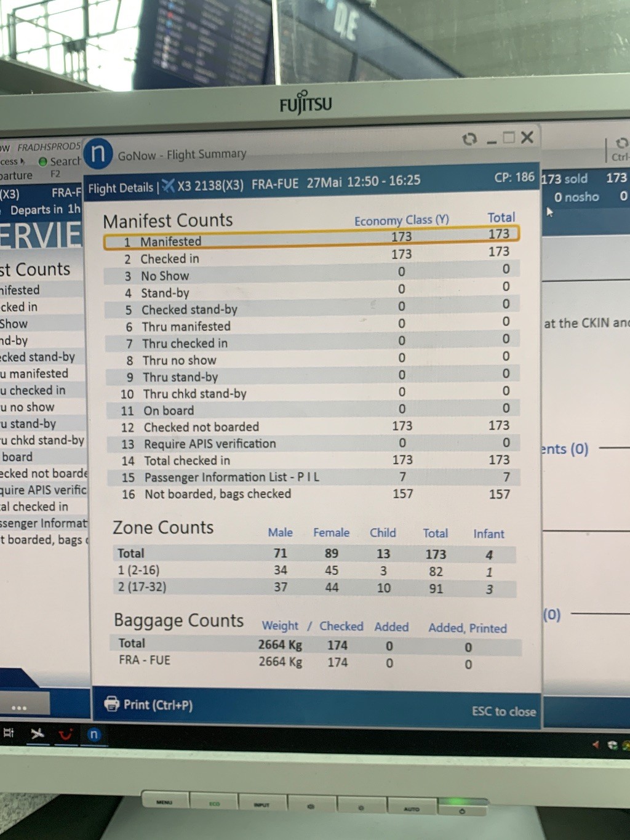The height and width of the screenshot is (840, 630).
Task: Click the Flight Details header label
Action: [121, 188]
